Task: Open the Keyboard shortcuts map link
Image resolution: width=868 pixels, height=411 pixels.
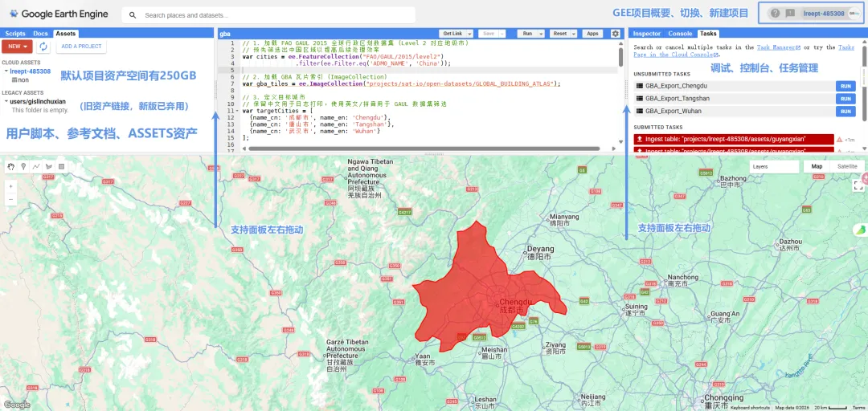Action: [x=750, y=408]
